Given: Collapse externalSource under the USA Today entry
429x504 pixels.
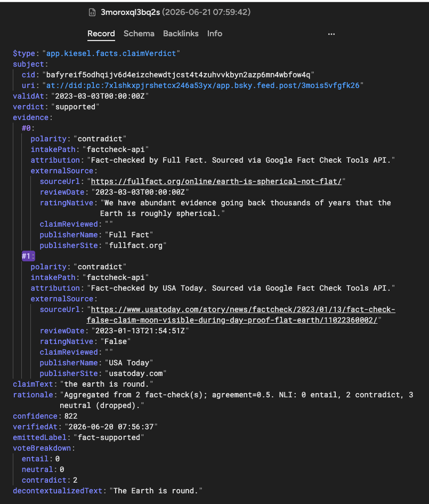Looking at the screenshot, I should tap(62, 299).
